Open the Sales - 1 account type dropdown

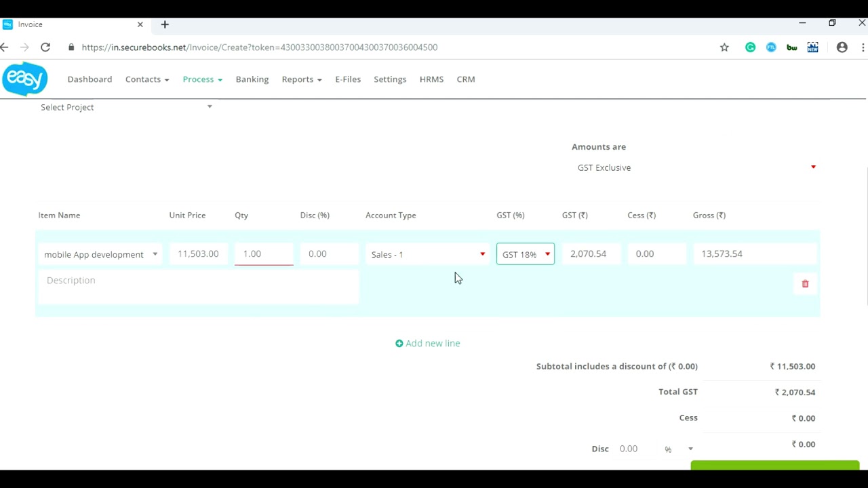pos(427,254)
